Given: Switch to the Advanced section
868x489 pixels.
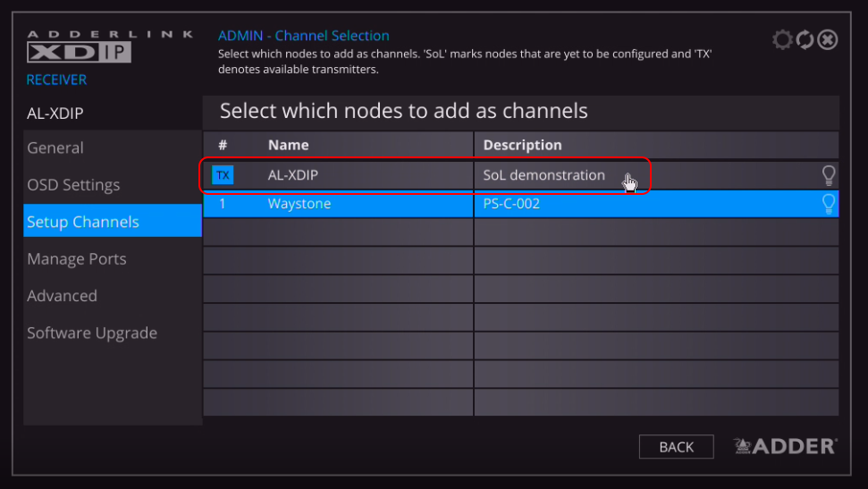Looking at the screenshot, I should point(62,296).
